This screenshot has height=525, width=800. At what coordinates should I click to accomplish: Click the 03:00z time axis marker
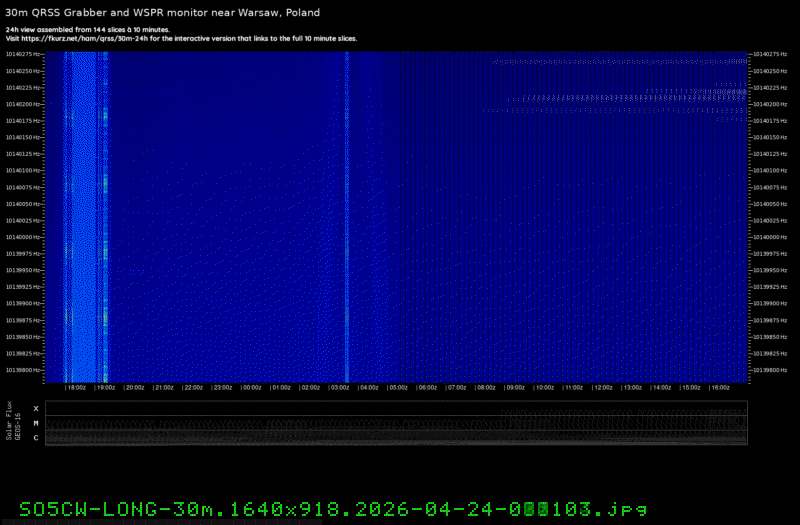tap(340, 387)
